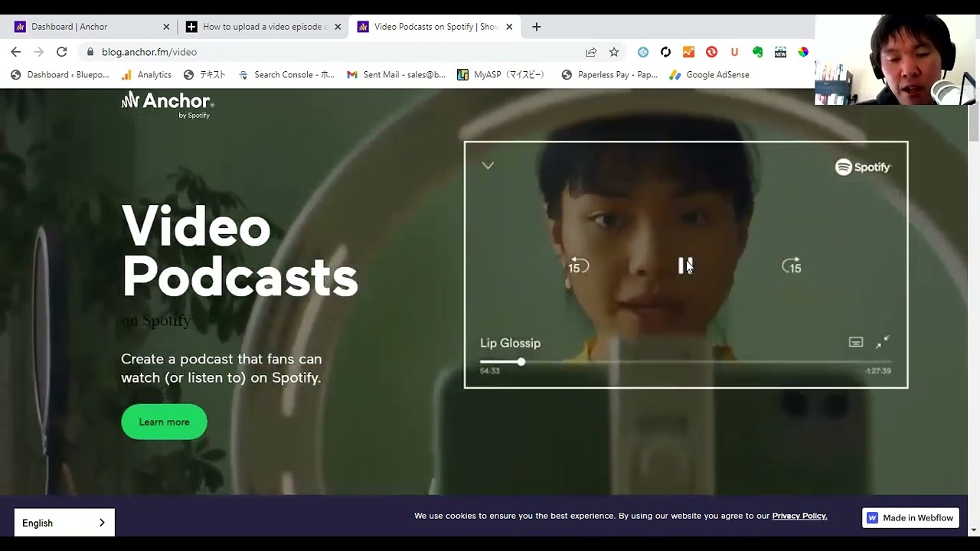This screenshot has width=980, height=551.
Task: Click the Lip Glossip video title
Action: (x=510, y=343)
